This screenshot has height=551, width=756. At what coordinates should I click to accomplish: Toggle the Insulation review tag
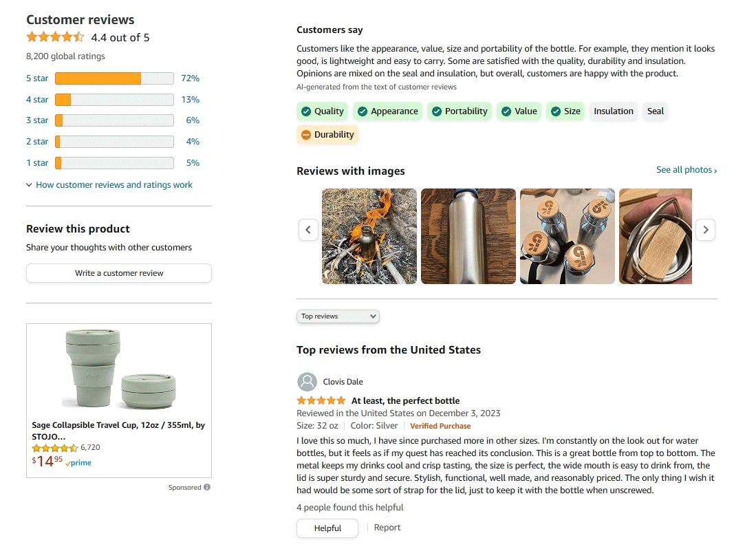(614, 111)
